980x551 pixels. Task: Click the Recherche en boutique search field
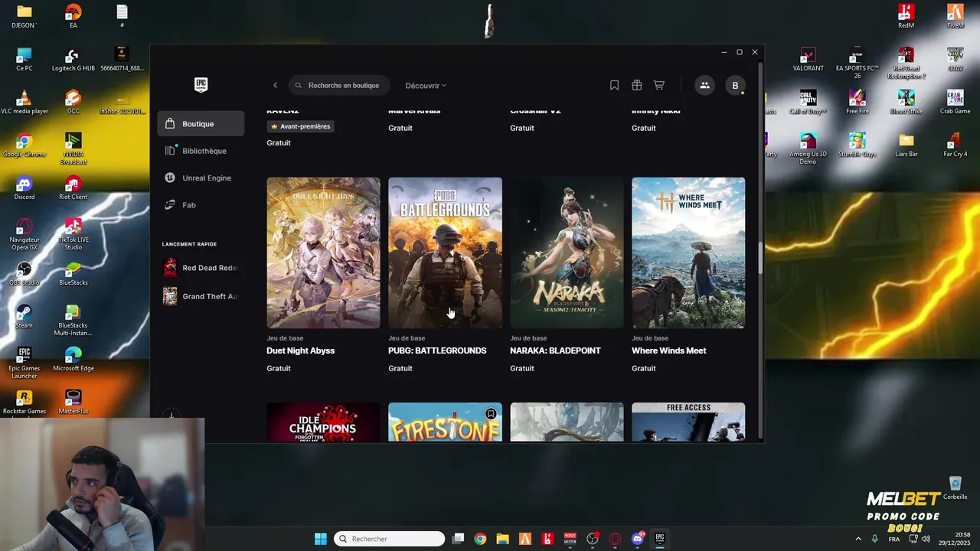pyautogui.click(x=339, y=85)
